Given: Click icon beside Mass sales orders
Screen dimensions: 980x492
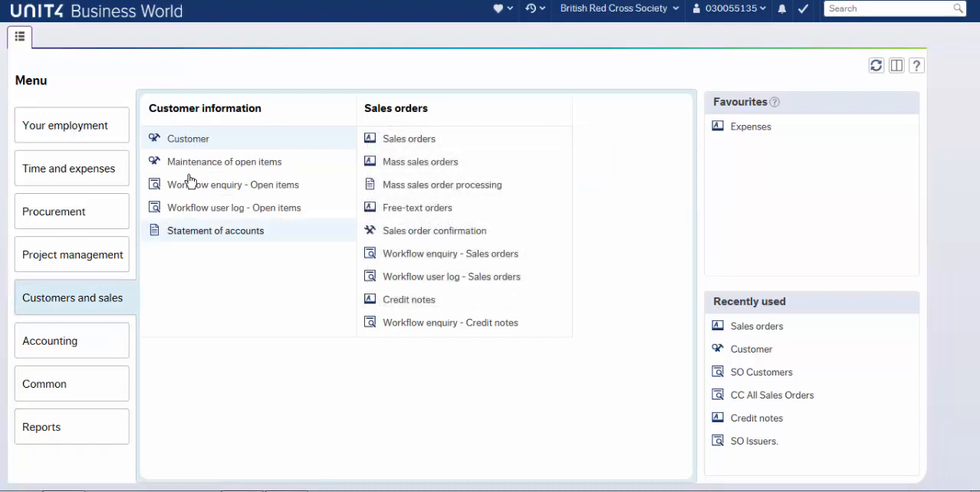Looking at the screenshot, I should (x=370, y=161).
